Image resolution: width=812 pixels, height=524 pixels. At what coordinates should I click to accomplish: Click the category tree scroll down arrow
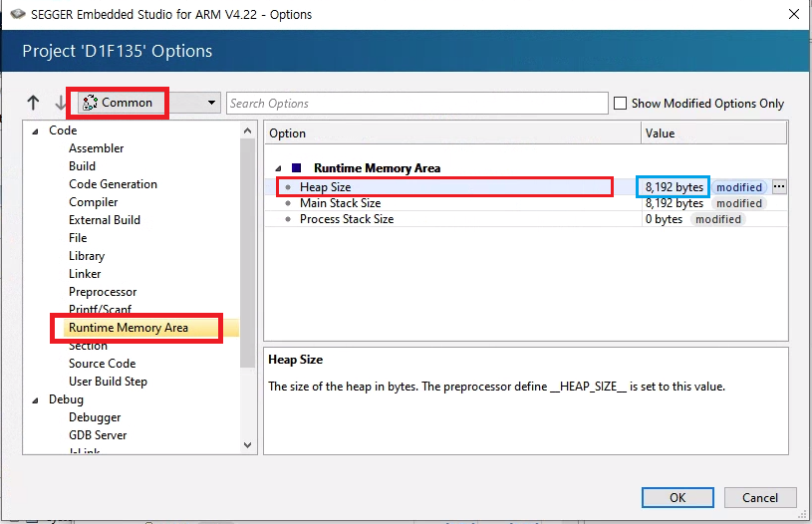[x=247, y=445]
